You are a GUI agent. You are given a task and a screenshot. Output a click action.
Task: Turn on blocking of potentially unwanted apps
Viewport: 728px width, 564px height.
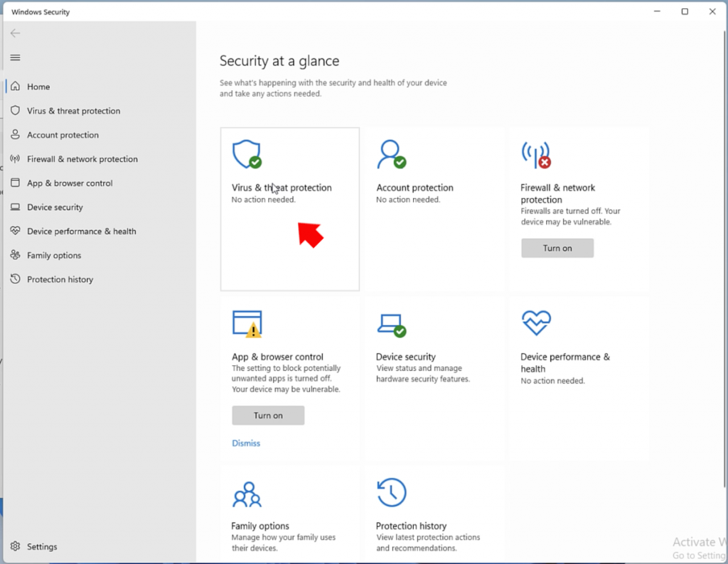tap(268, 416)
